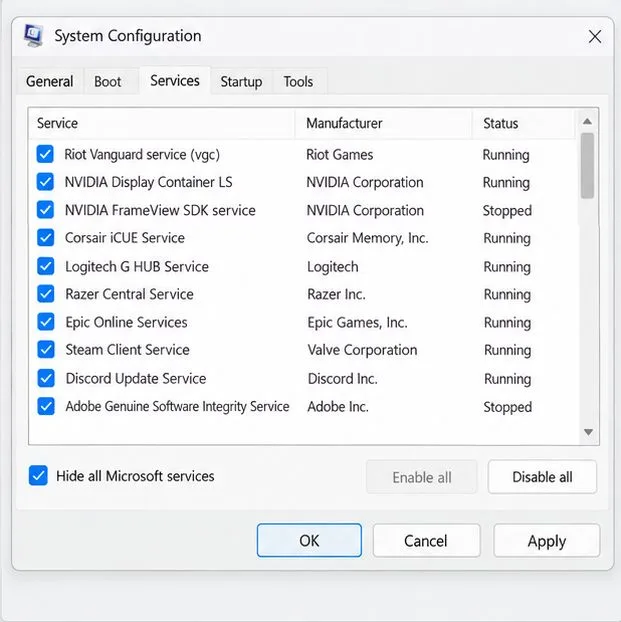
Task: Select the Services tab
Action: [175, 81]
